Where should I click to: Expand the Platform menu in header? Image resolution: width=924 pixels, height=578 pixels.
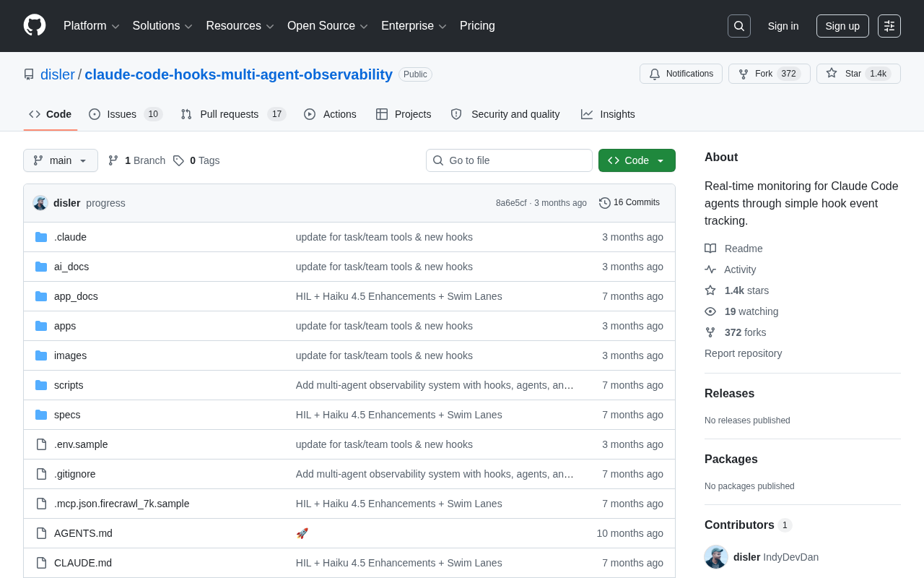pyautogui.click(x=92, y=26)
